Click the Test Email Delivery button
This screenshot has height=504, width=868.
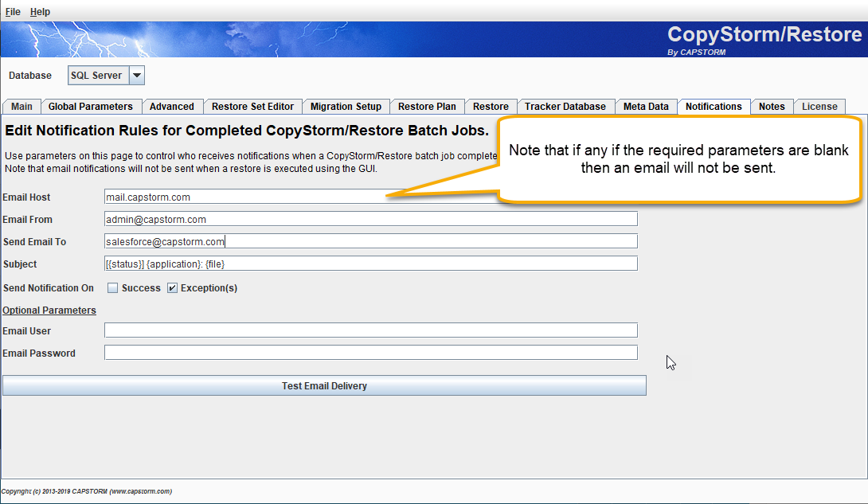click(x=324, y=385)
